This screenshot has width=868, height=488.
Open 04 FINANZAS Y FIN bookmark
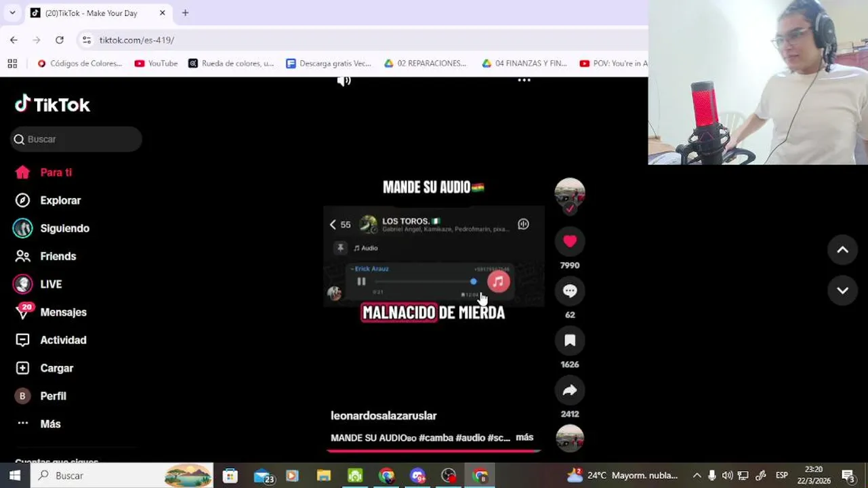[524, 63]
